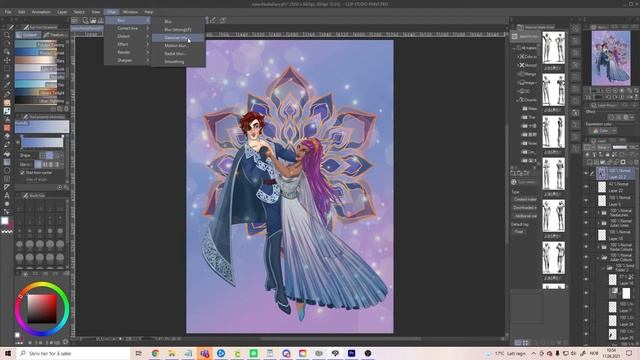The width and height of the screenshot is (640, 360).
Task: Hide the Layer 10 layer
Action: click(x=586, y=235)
